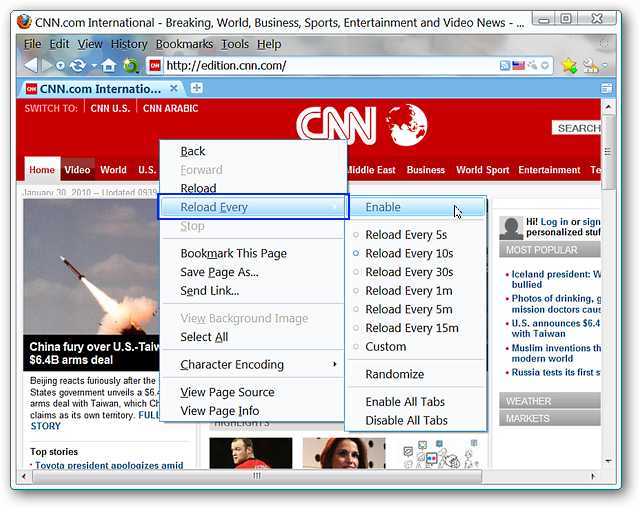
Task: Click the vertical scrollbar on the page
Action: pos(609,300)
